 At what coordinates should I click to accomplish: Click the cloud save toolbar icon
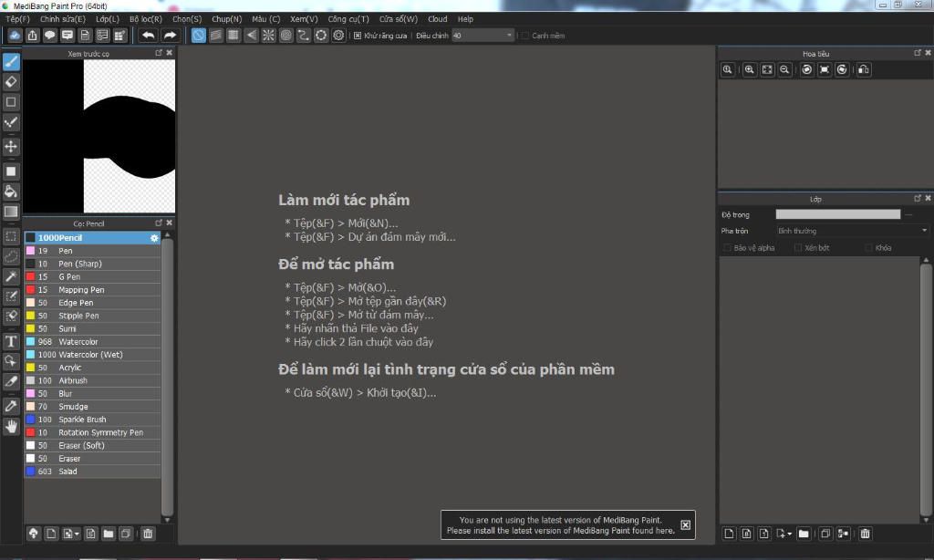tap(15, 36)
